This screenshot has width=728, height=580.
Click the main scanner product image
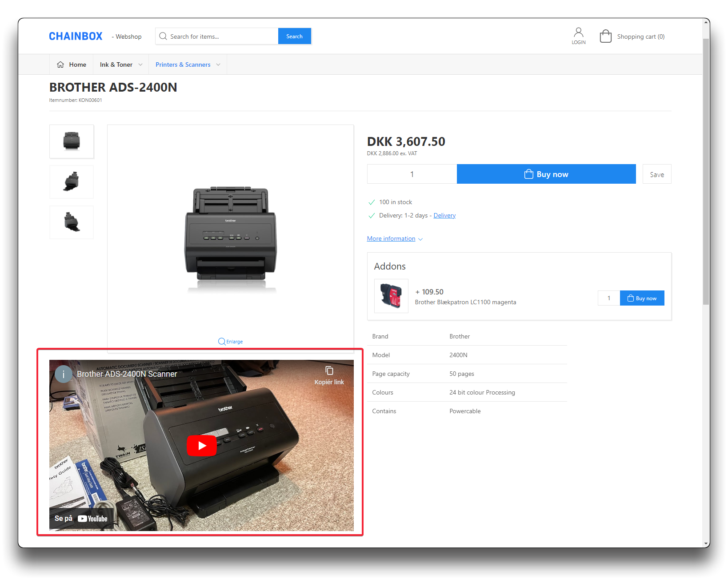tap(231, 239)
